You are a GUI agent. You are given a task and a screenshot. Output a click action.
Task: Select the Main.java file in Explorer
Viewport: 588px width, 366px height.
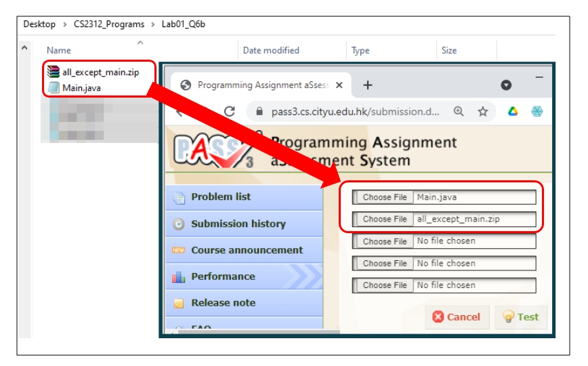(x=81, y=87)
